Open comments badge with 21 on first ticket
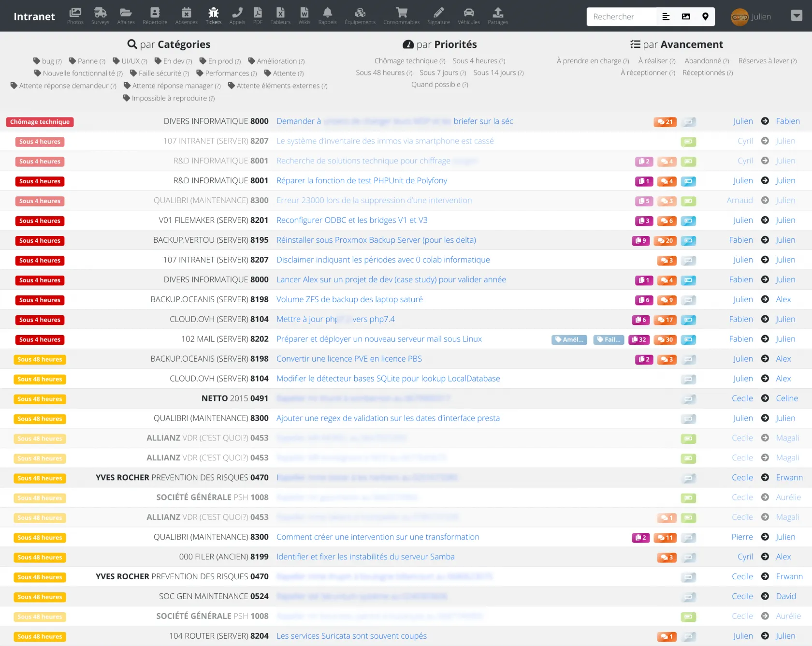812x646 pixels. point(665,122)
